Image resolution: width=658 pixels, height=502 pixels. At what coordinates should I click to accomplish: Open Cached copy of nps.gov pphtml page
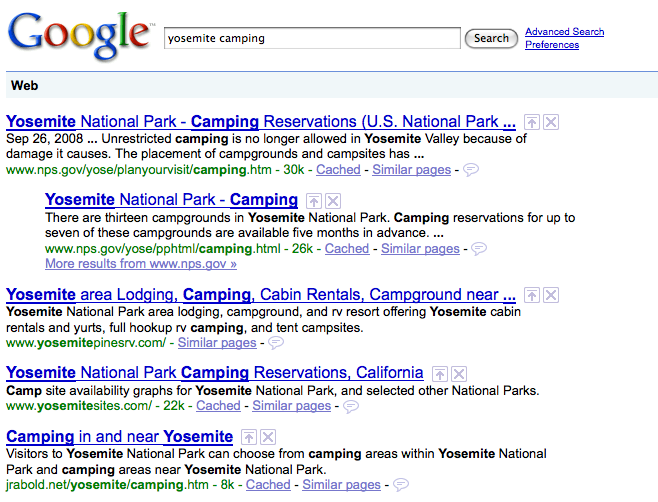click(x=347, y=248)
